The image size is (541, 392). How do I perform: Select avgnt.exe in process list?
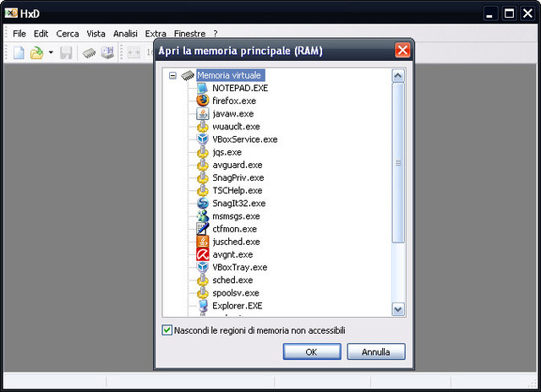[x=232, y=254]
